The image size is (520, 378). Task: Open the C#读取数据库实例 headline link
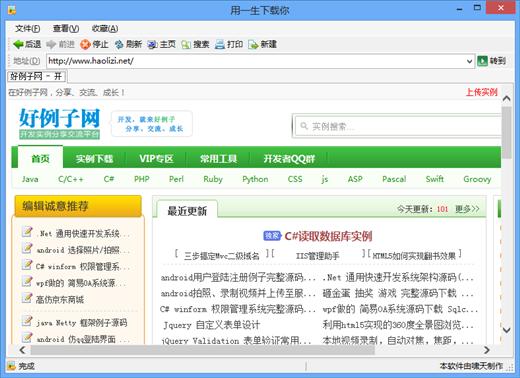[328, 236]
